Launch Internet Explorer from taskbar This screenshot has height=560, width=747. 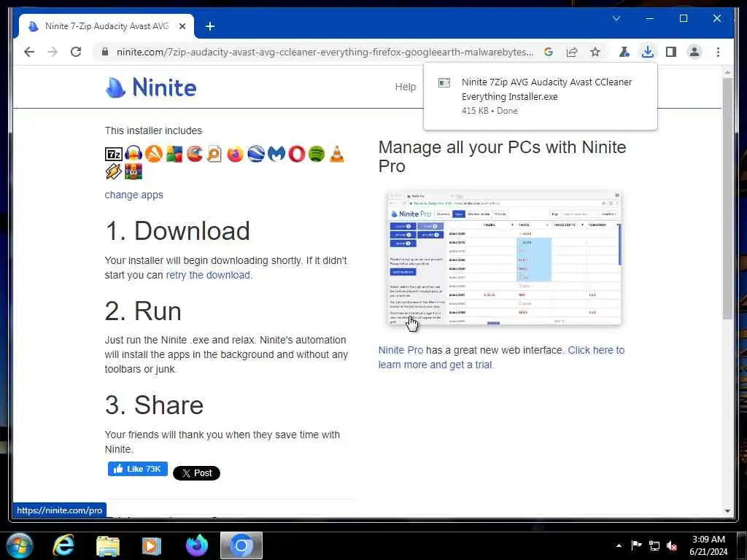pos(63,545)
